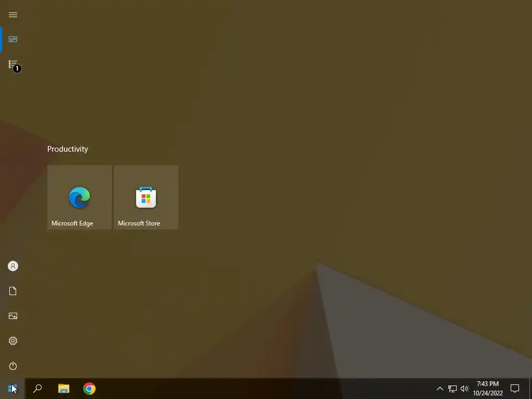Viewport: 532px width, 399px height.
Task: Select the Pinned tiles view icon
Action: 13,39
